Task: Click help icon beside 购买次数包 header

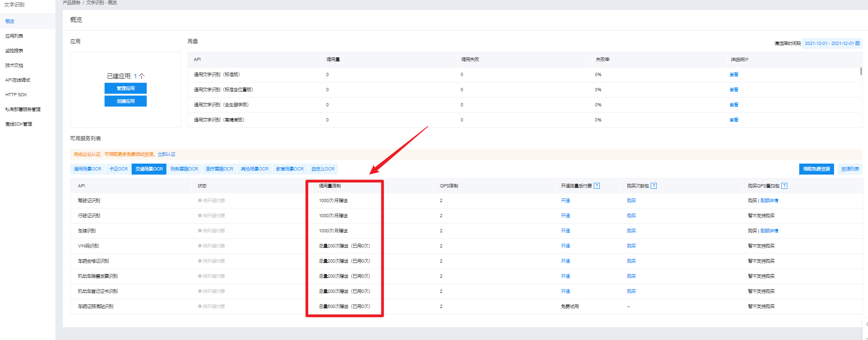Action: [653, 186]
